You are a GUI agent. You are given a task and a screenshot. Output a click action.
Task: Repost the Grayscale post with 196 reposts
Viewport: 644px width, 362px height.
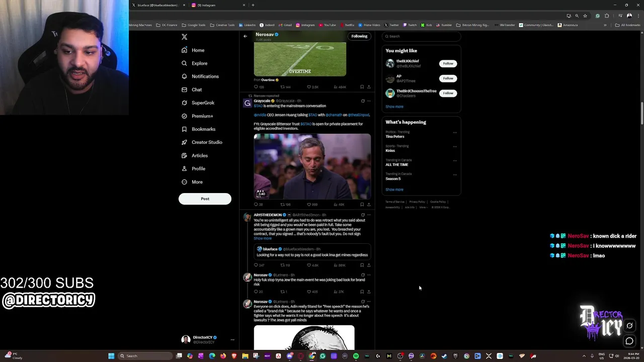point(285,205)
